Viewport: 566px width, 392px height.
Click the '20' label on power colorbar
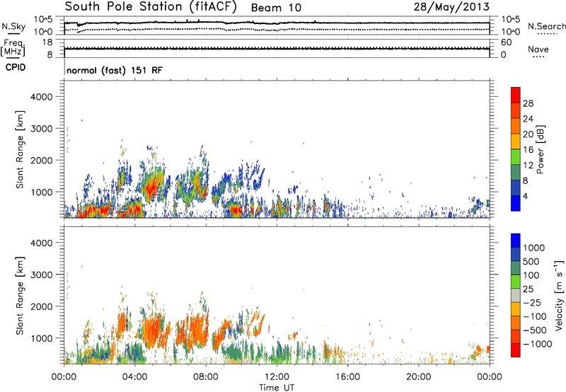[528, 134]
